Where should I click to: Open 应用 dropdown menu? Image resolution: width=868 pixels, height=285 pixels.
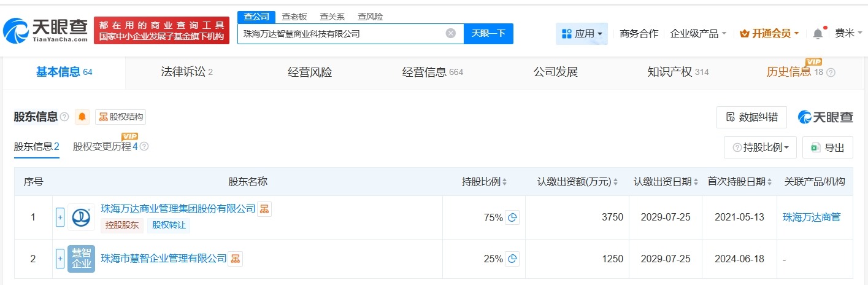click(582, 34)
